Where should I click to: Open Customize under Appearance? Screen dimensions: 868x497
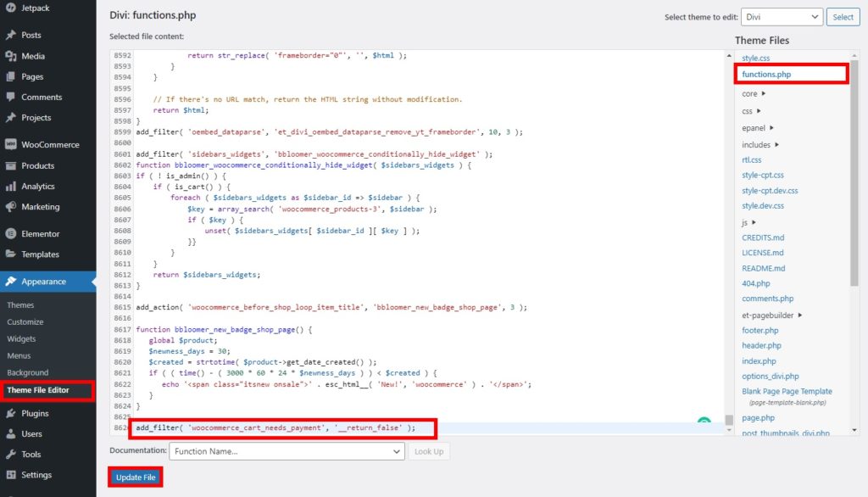point(25,322)
